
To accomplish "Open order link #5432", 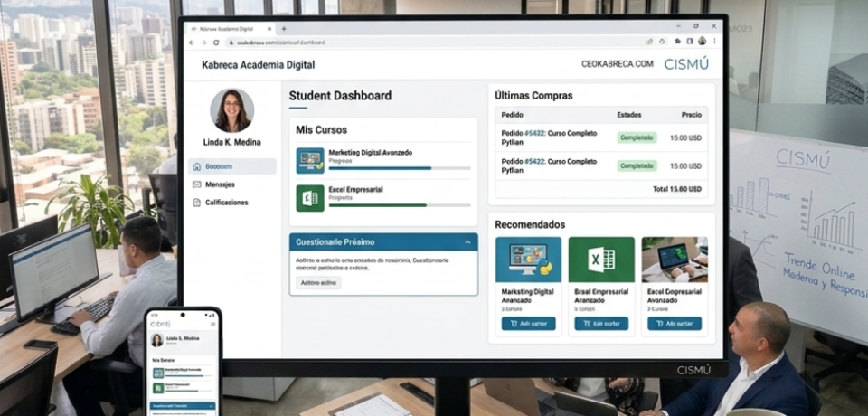I will pos(534,134).
